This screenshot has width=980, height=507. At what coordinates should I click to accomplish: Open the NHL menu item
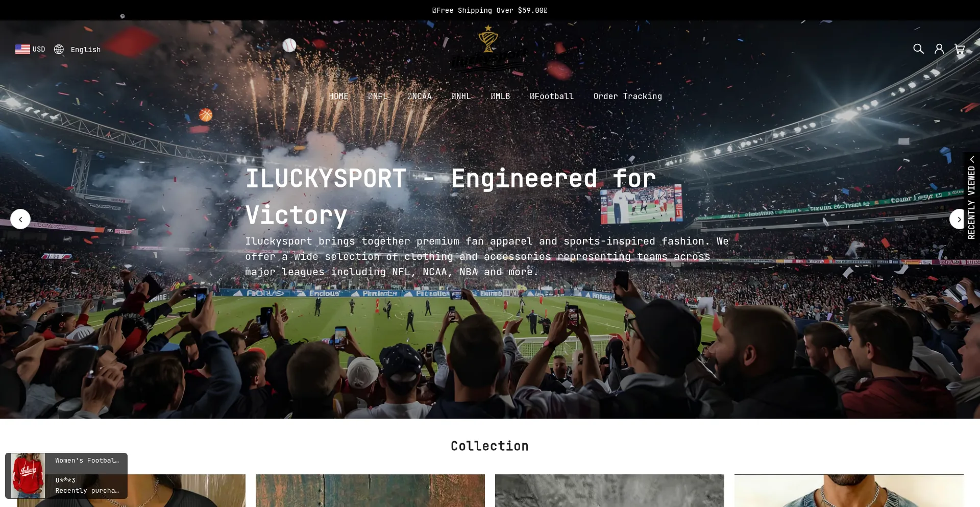tap(461, 96)
